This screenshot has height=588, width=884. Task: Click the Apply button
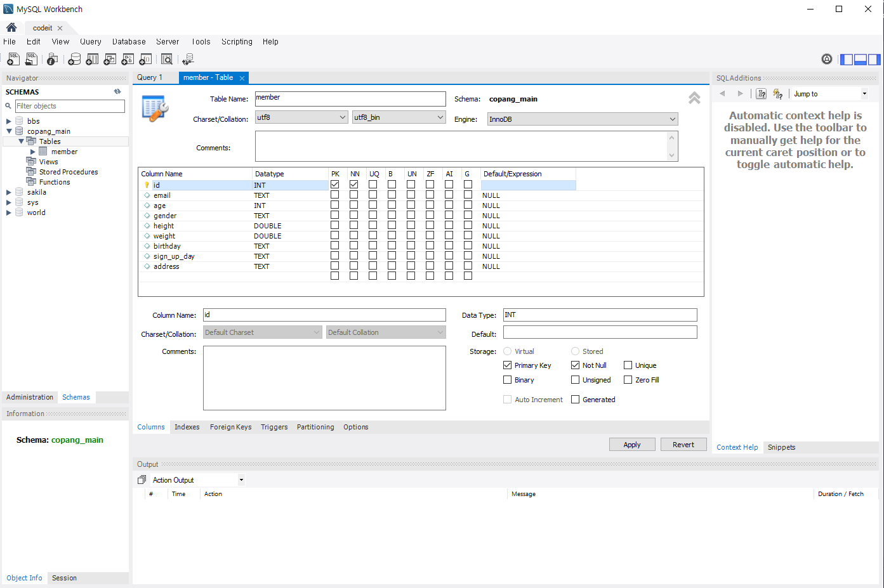tap(632, 445)
